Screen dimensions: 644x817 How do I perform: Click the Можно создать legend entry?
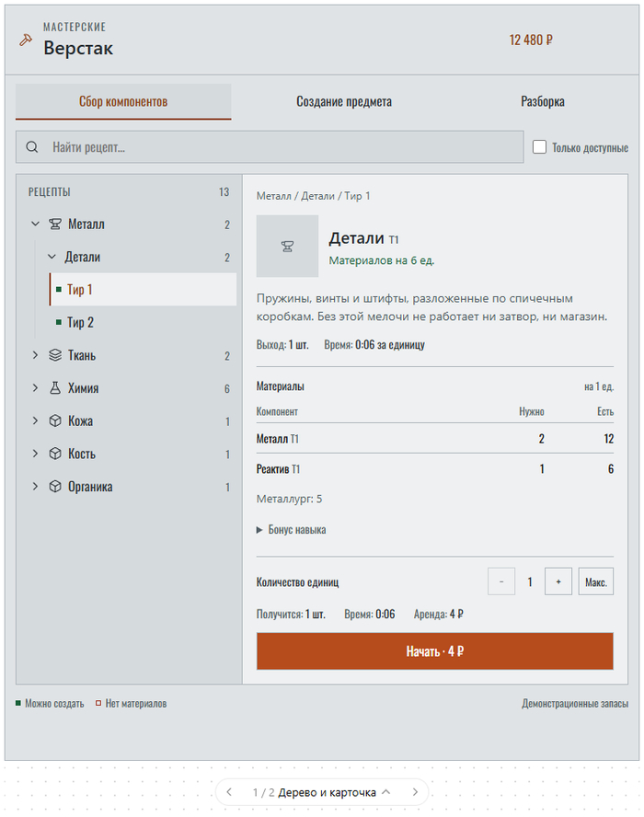point(50,704)
